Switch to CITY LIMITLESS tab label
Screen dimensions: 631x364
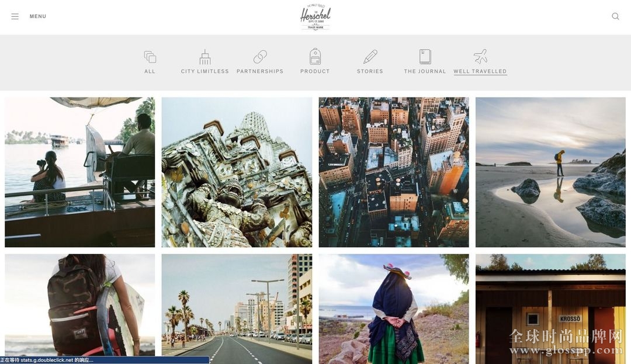pos(205,71)
